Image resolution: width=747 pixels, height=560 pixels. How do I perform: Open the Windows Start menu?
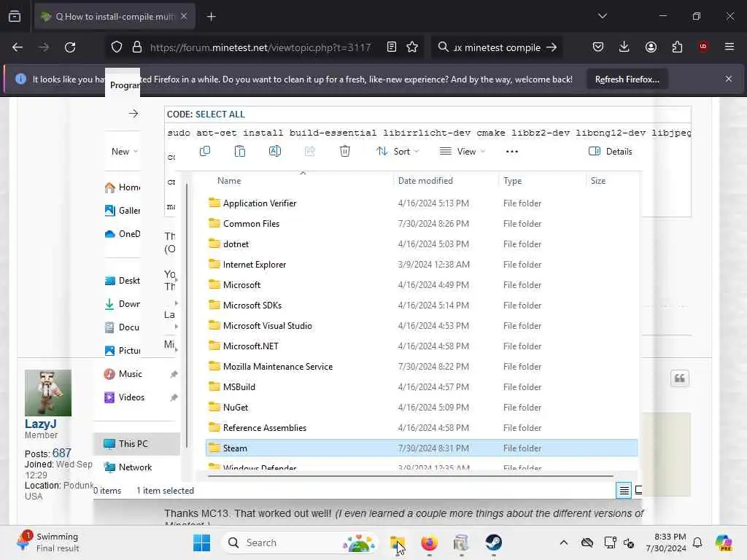(201, 542)
